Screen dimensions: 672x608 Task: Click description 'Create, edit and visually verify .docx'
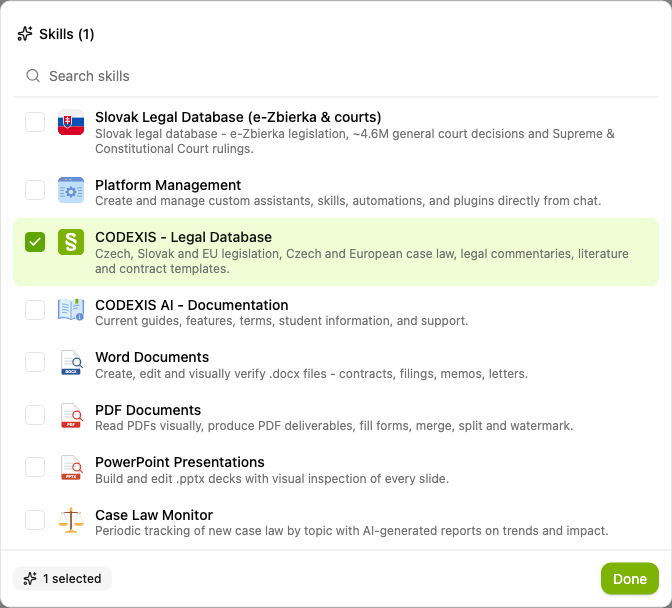312,374
